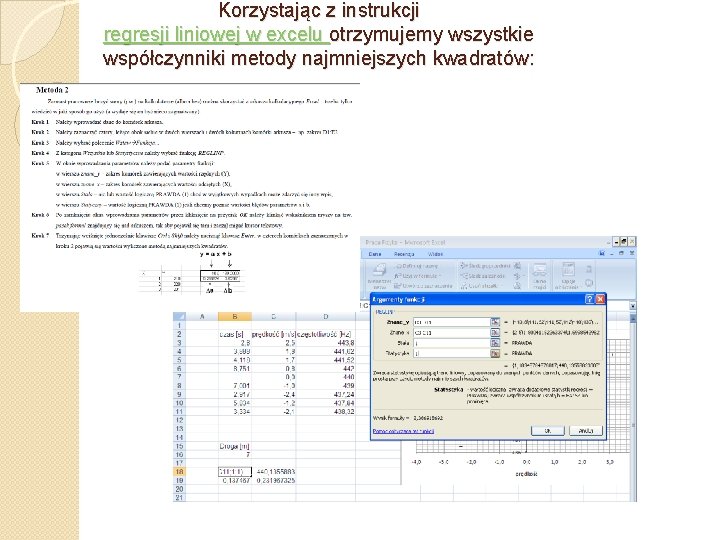Click the Use in Formula ribbon command
The image size is (720, 540).
coord(417,276)
